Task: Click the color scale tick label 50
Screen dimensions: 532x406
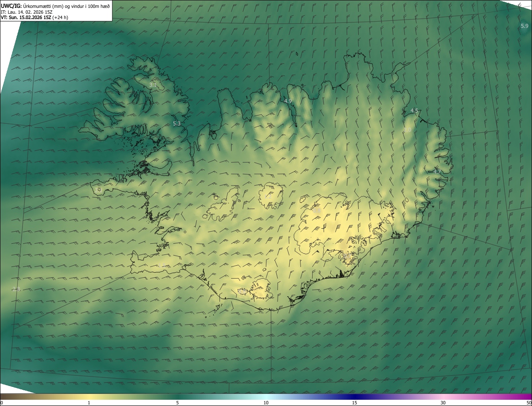Action: [529, 403]
